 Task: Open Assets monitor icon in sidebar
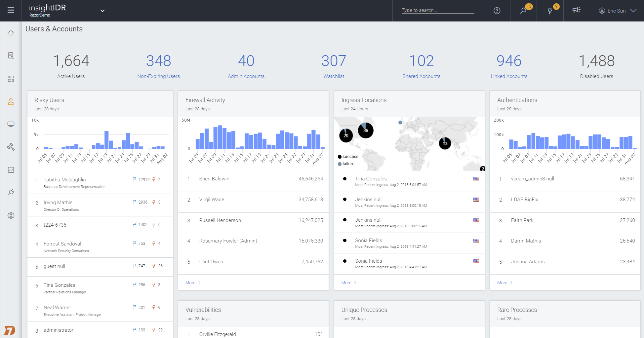tap(11, 124)
